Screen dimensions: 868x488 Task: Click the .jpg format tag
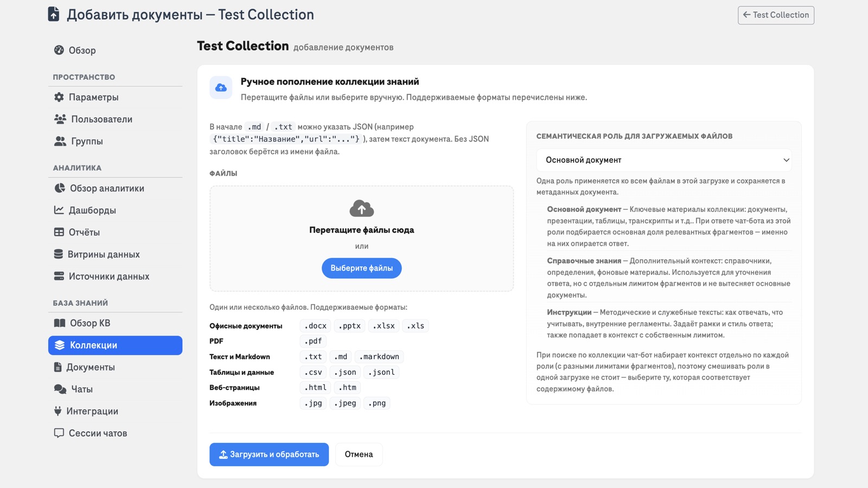[x=313, y=403]
